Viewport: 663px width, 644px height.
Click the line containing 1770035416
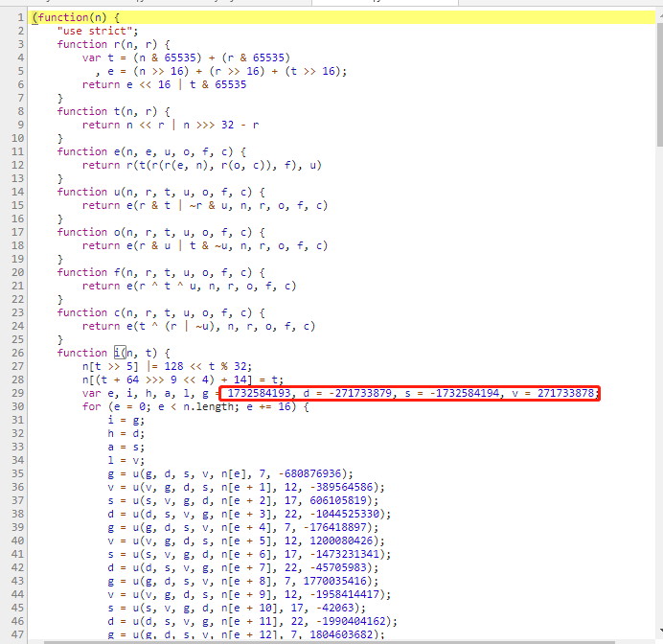tap(242, 581)
